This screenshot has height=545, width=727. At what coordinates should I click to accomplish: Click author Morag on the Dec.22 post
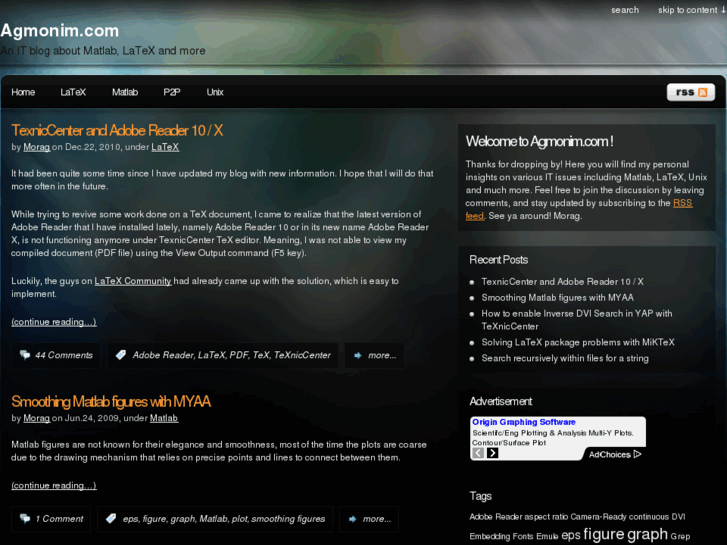point(37,147)
